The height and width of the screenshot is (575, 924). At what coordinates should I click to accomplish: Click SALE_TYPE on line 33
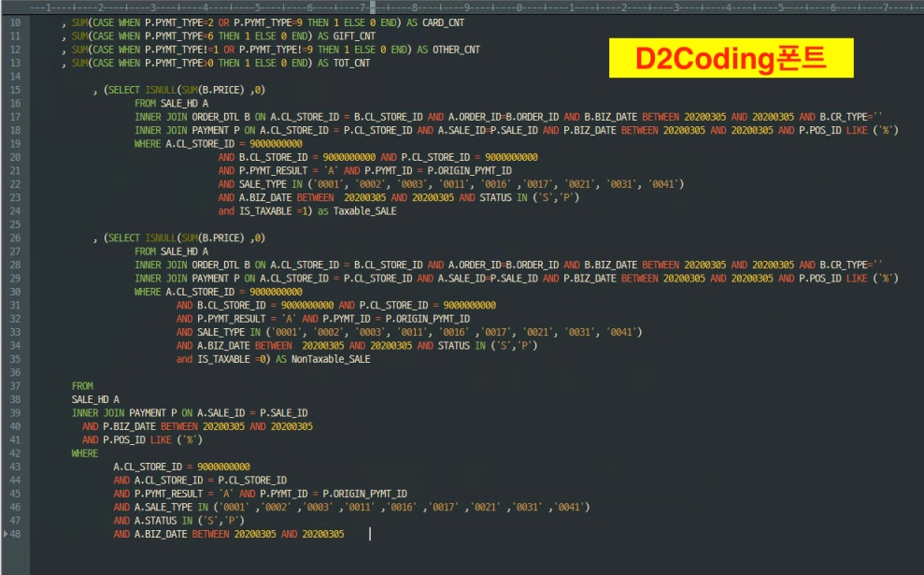tap(221, 332)
